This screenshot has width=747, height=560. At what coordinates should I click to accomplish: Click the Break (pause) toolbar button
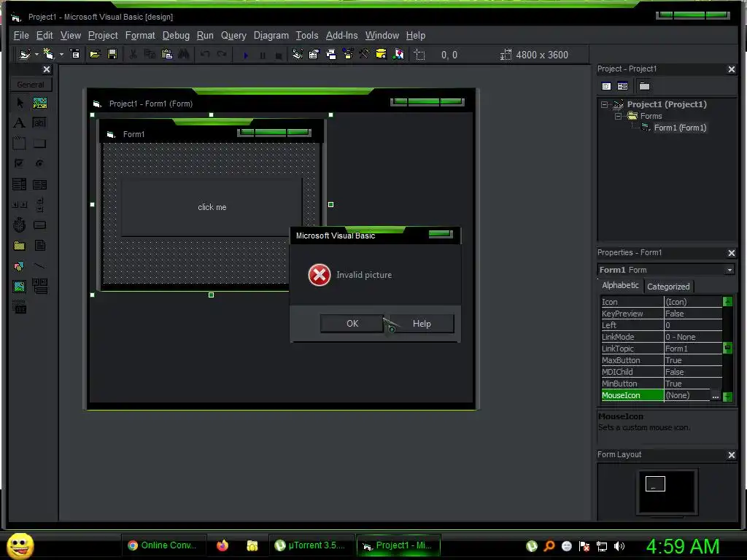coord(263,55)
